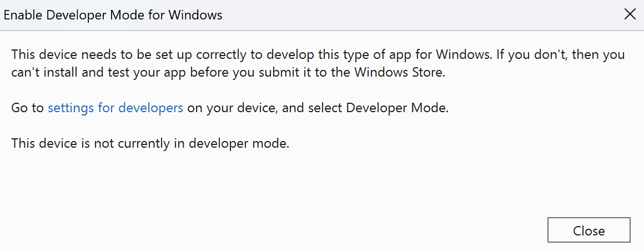This screenshot has height=251, width=644.
Task: Click the word 'developers' in the blue link
Action: click(x=151, y=108)
